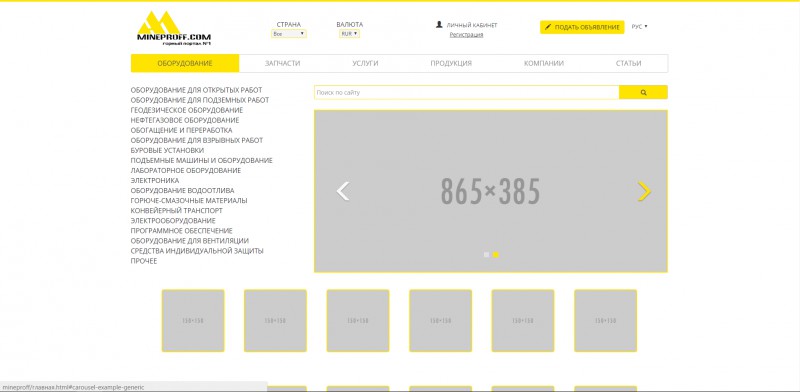Click the 865×385 carousel banner image
800x392 pixels.
[490, 191]
